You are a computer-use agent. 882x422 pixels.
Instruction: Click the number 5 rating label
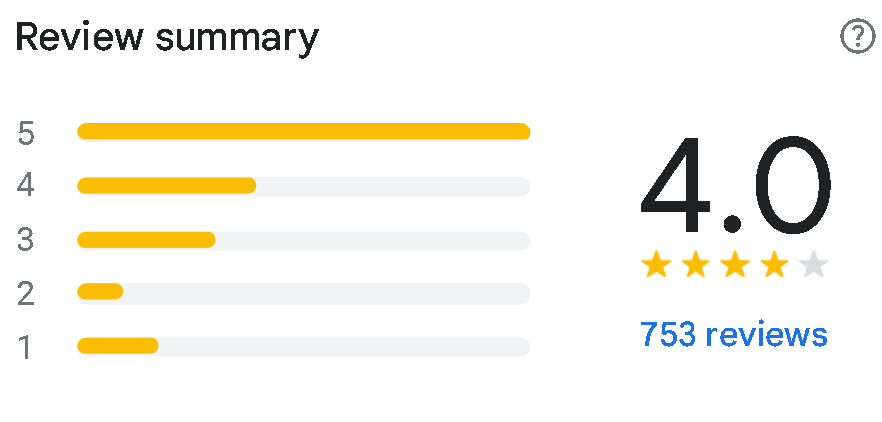point(27,133)
